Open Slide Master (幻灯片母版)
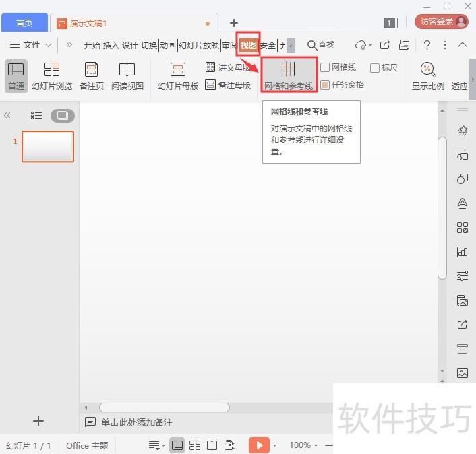The height and width of the screenshot is (454, 476). click(x=178, y=76)
